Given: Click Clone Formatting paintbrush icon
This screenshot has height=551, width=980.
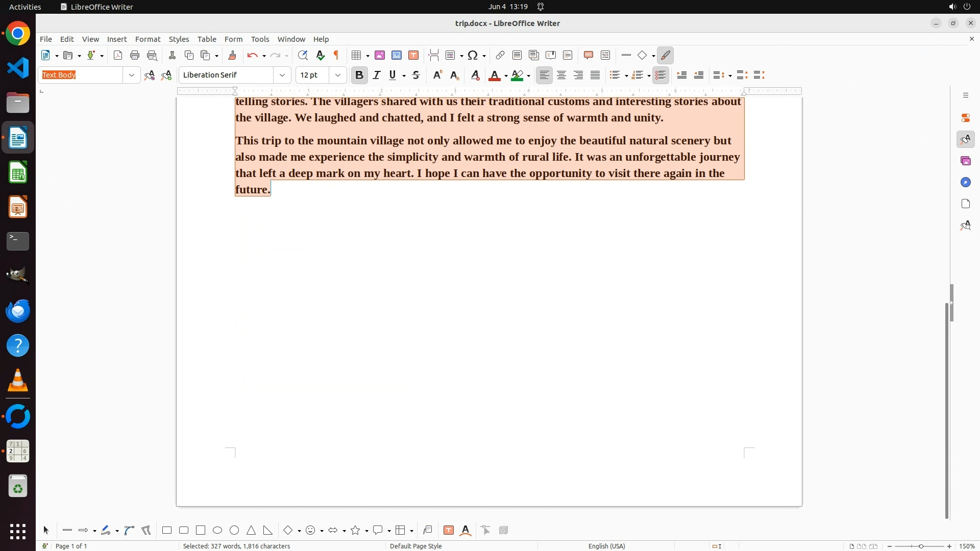Looking at the screenshot, I should pos(232,55).
